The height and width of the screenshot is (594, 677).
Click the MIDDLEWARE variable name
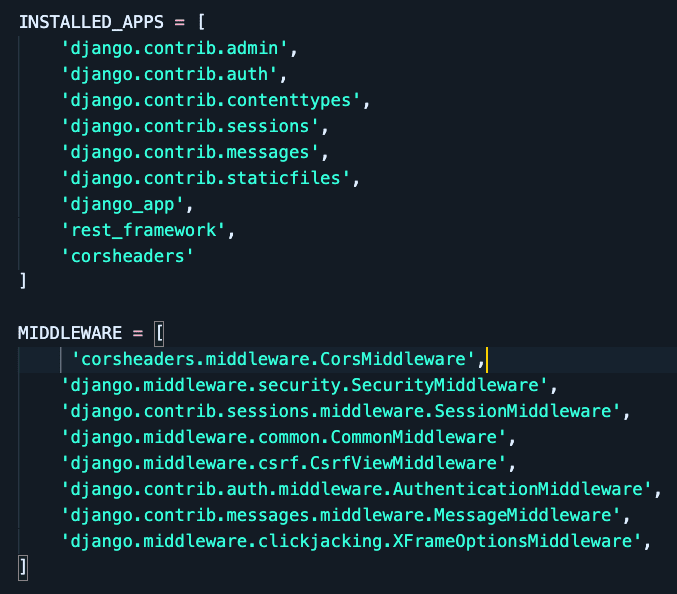click(70, 333)
